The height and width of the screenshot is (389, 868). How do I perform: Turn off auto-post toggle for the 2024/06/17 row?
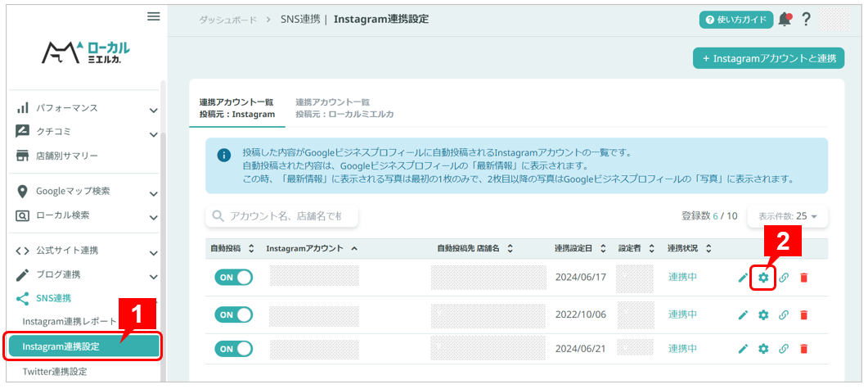(234, 277)
